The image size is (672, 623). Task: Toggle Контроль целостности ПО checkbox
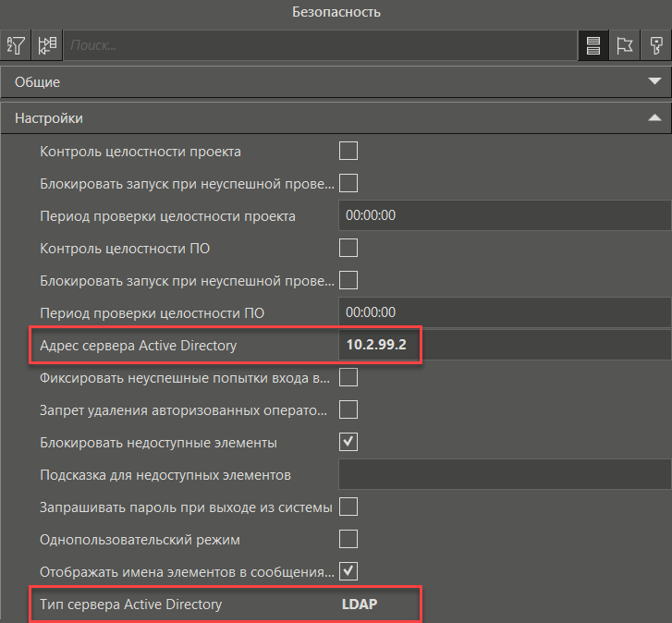[348, 247]
